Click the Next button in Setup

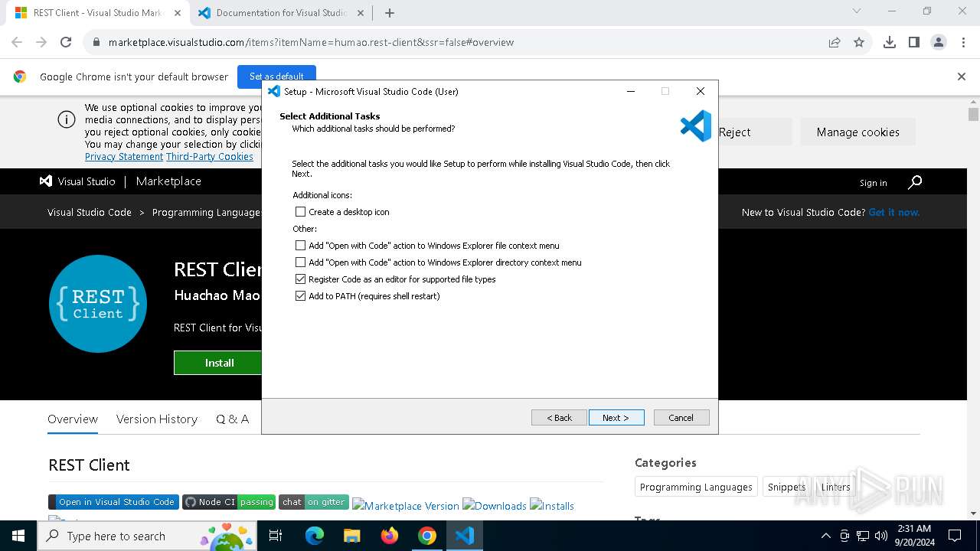coord(616,417)
